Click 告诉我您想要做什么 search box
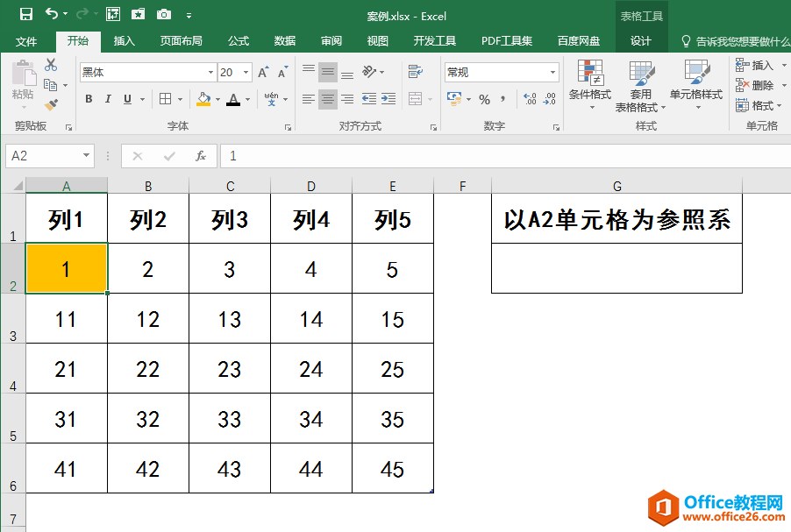The width and height of the screenshot is (791, 532). coord(736,41)
